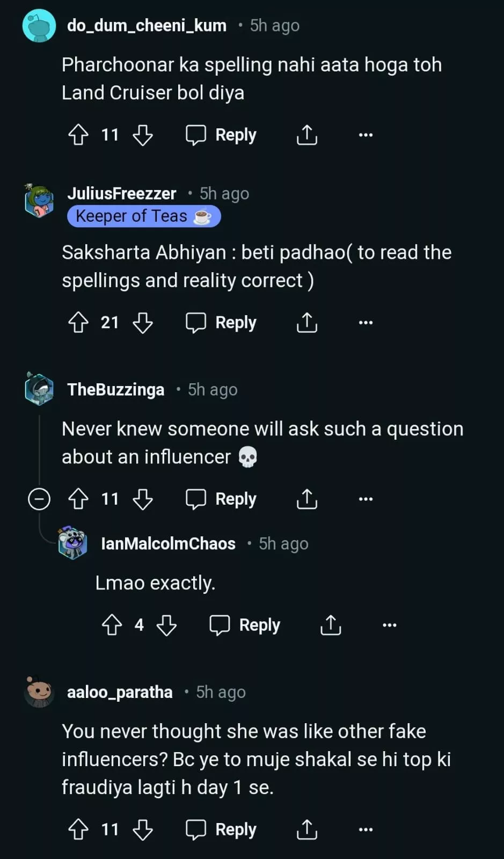Viewport: 504px width, 859px height.
Task: Upvote aaloo_paratha's comment
Action: point(78,829)
